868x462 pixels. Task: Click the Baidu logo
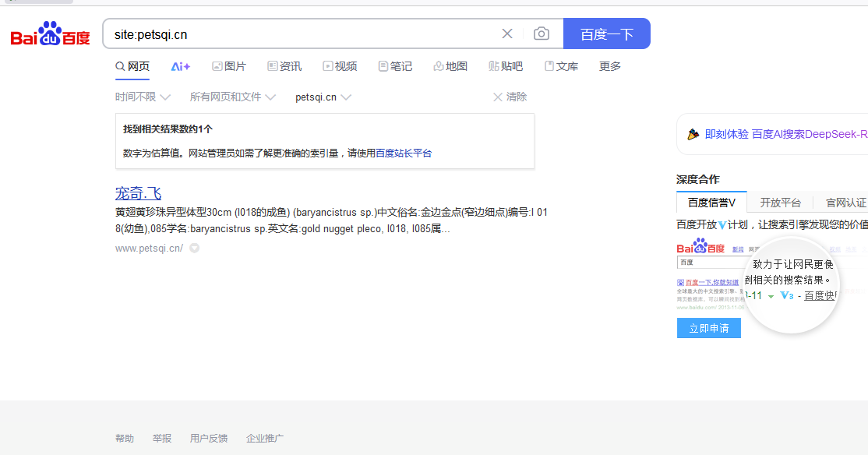50,34
